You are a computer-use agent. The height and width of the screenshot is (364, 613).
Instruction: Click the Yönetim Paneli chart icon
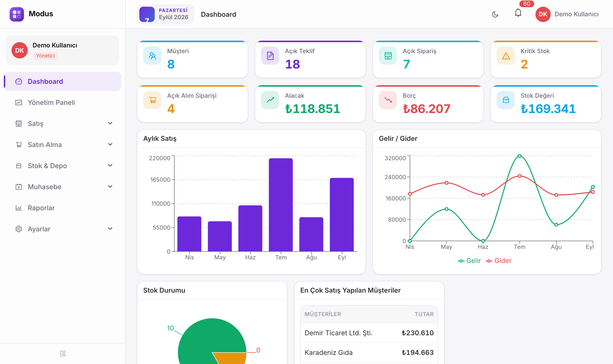(x=19, y=102)
